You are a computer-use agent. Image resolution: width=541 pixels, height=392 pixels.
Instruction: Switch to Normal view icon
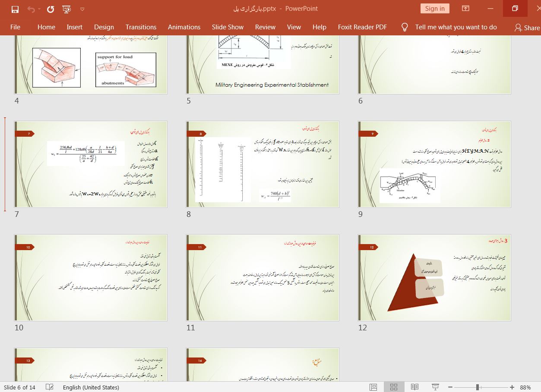tap(373, 387)
